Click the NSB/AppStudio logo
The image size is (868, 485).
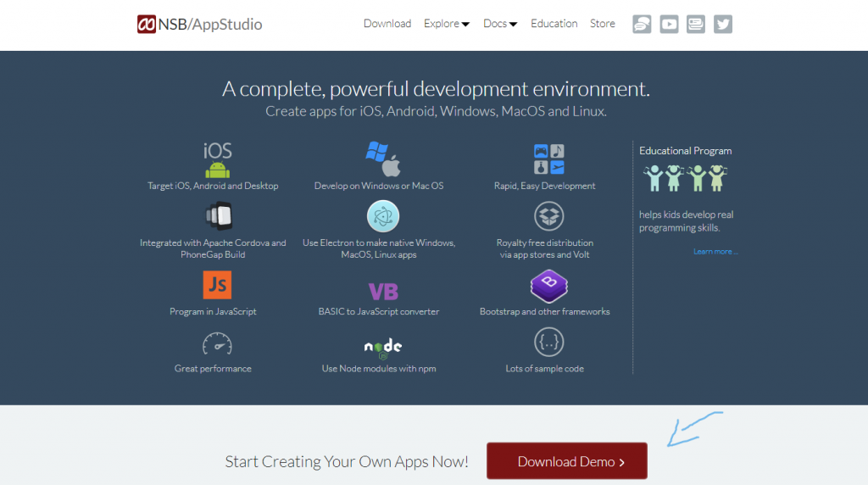[200, 24]
